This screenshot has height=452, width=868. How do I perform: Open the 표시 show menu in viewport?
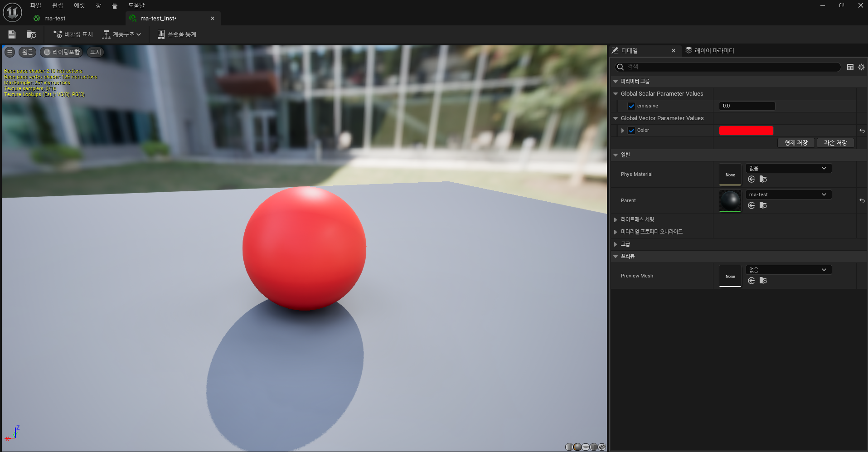click(95, 52)
